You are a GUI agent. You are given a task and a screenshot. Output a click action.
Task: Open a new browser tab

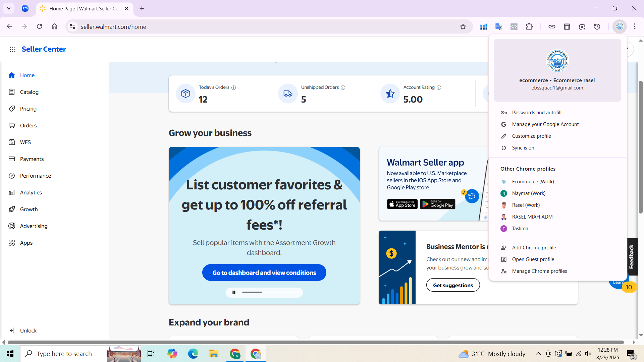click(x=142, y=8)
